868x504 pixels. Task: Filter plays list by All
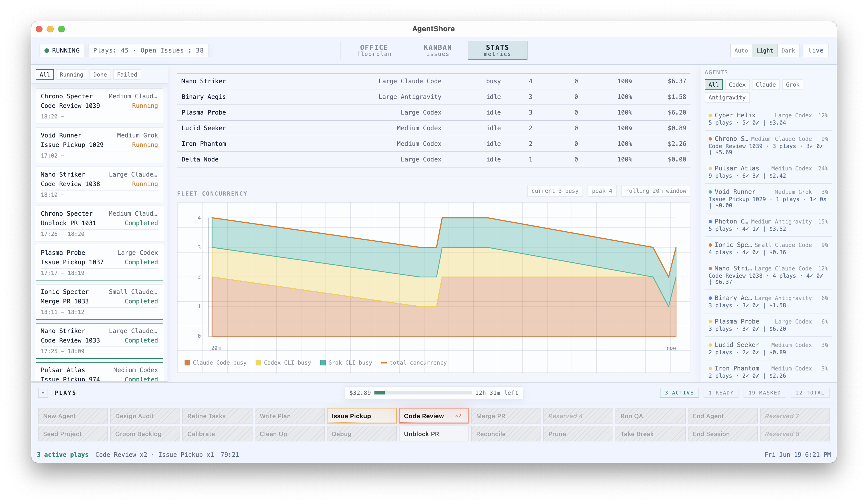pos(45,75)
